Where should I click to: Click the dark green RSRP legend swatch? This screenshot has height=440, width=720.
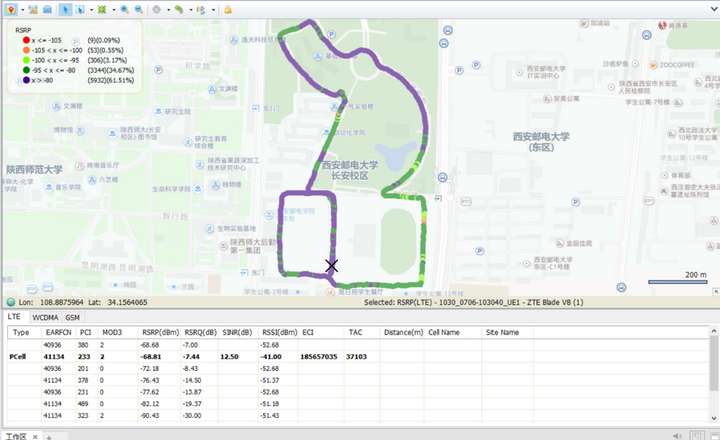click(x=26, y=70)
